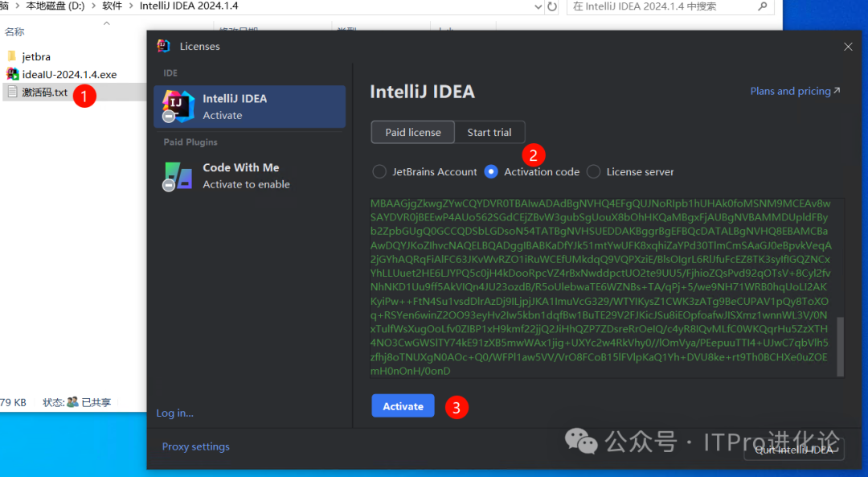Select the IntelliJ IDEA Activate list entry
The width and height of the screenshot is (868, 477).
click(x=250, y=106)
